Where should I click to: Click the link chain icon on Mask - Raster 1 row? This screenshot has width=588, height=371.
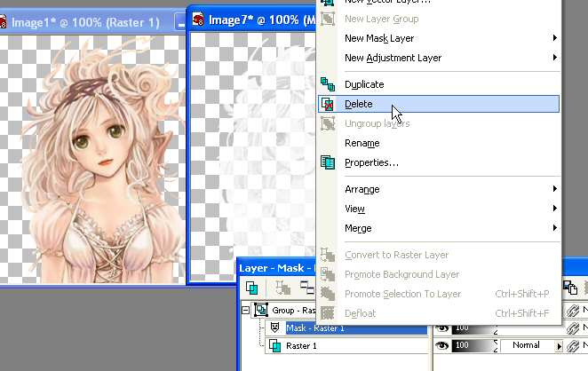point(573,328)
